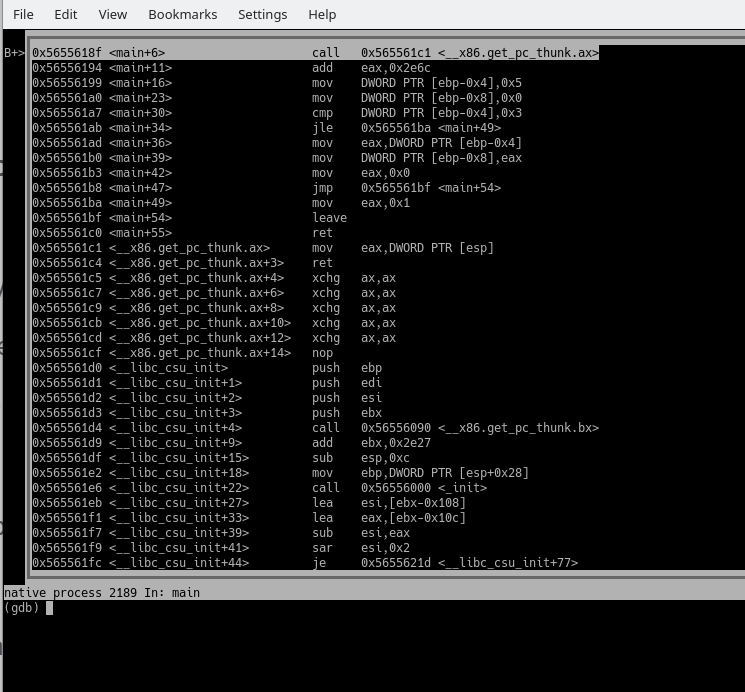The image size is (745, 692).
Task: Open the Settings menu
Action: (262, 14)
